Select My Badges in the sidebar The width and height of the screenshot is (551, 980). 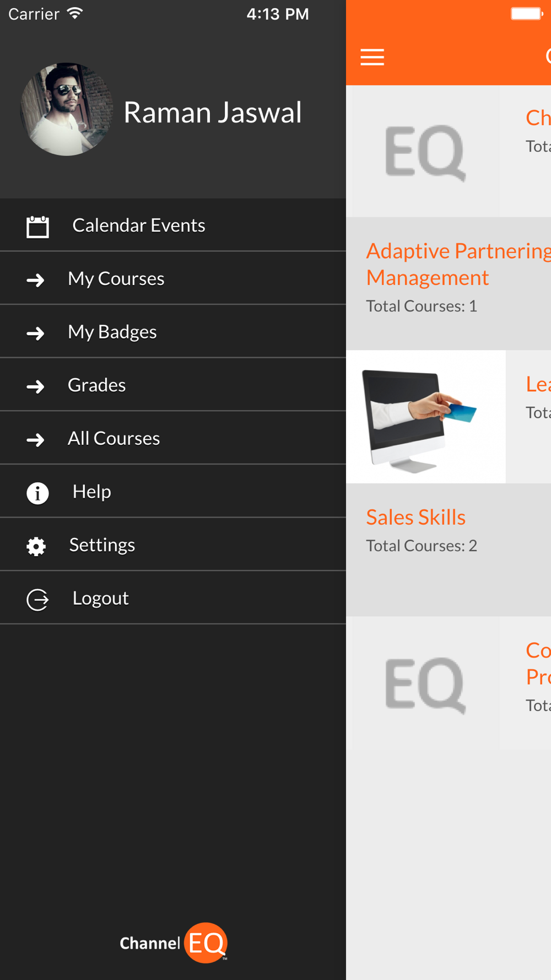click(x=173, y=331)
